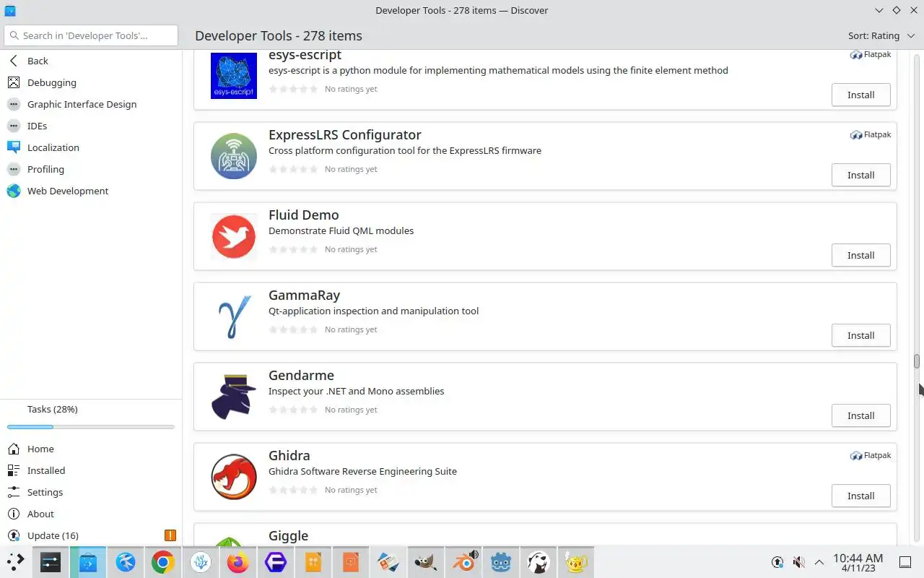Click the Update warning badge icon
Viewport: 924px width, 578px height.
pyautogui.click(x=170, y=535)
